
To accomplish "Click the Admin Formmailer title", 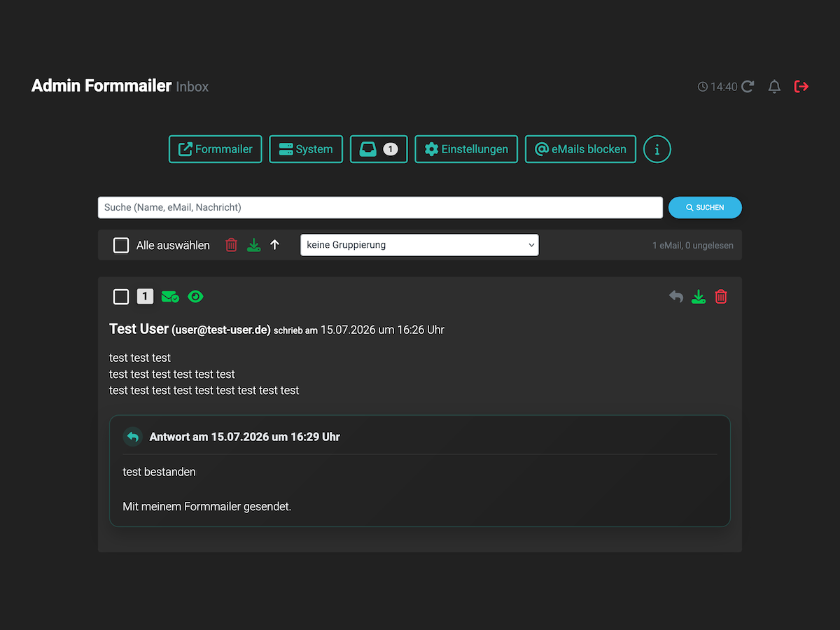I will 101,85.
